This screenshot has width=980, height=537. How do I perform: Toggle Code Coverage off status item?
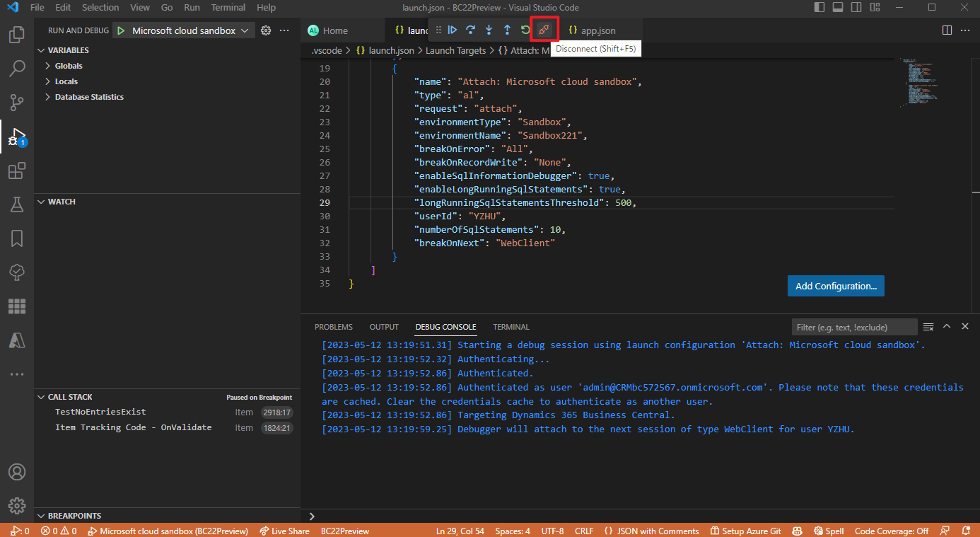(x=891, y=531)
